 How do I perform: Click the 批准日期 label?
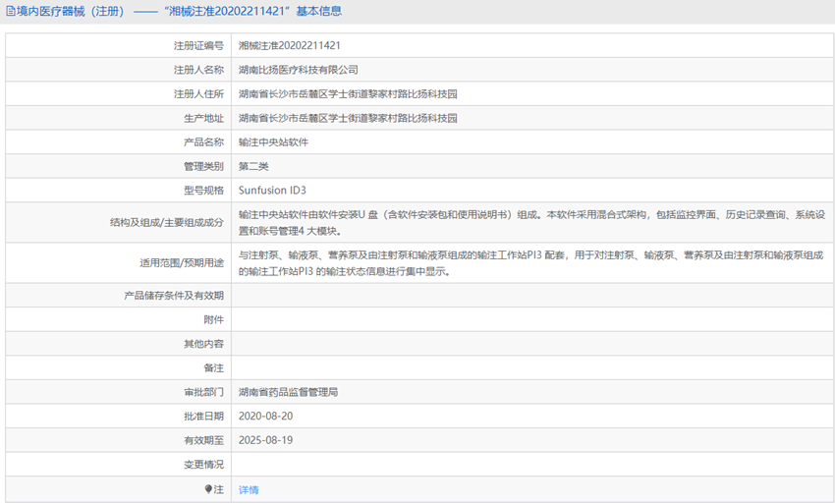(x=204, y=417)
